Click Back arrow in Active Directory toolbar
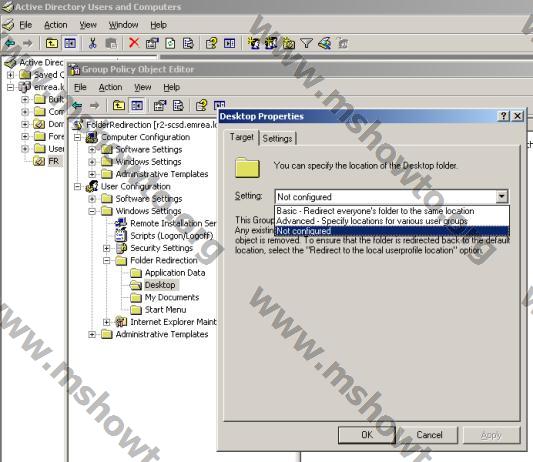Image resolution: width=533 pixels, height=462 pixels. tap(10, 43)
